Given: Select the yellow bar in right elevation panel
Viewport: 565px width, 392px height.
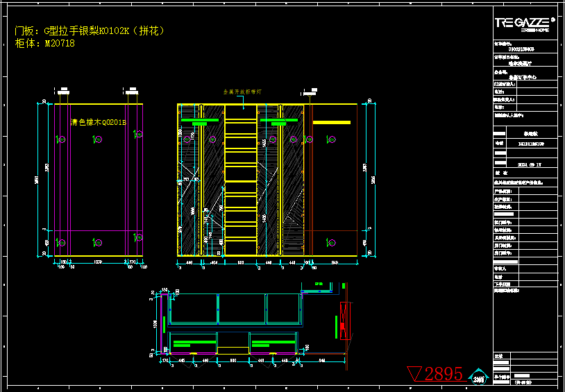Looking at the screenshot, I should click(x=331, y=122).
